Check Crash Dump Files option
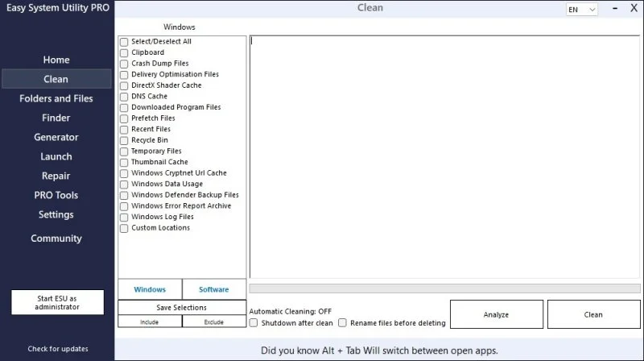This screenshot has height=361, width=644. [124, 64]
